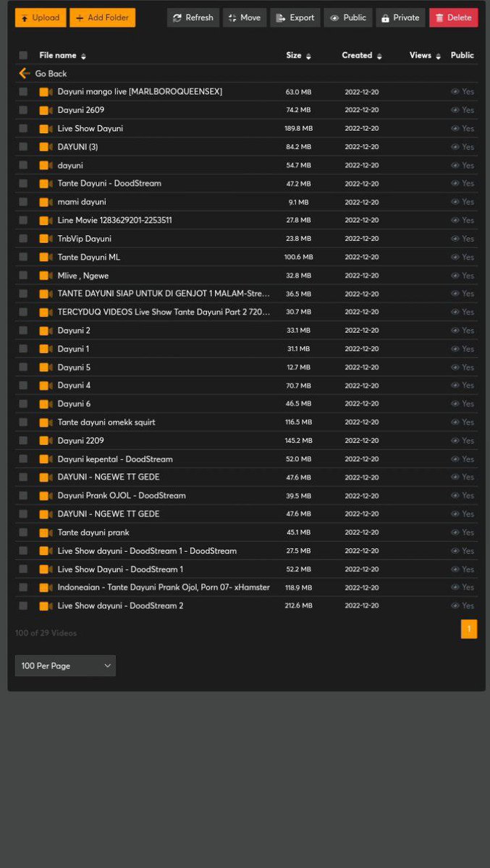The height and width of the screenshot is (868, 490).
Task: Click the sort arrows beside File name
Action: (83, 56)
